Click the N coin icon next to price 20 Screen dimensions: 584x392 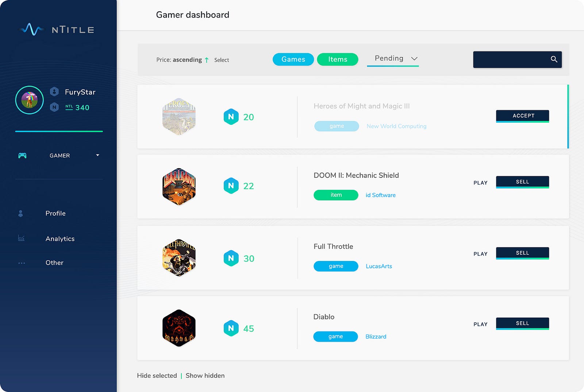coord(231,117)
